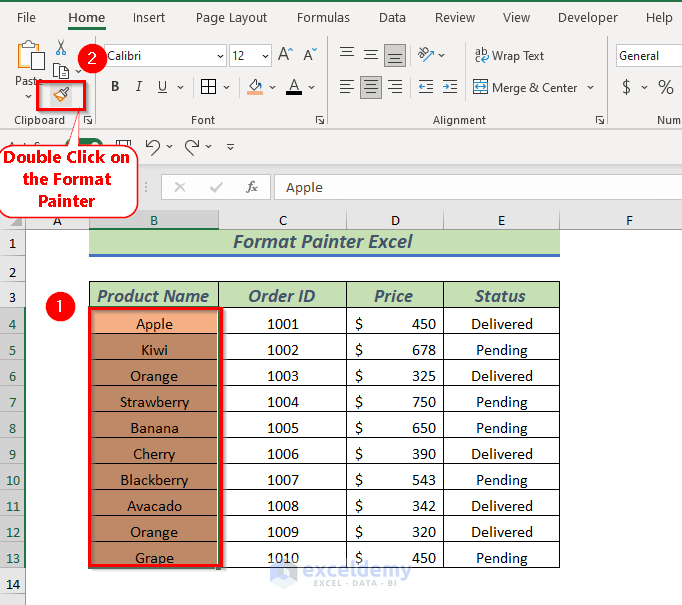Decrease font size with the smaller A icon
682x605 pixels.
[310, 55]
